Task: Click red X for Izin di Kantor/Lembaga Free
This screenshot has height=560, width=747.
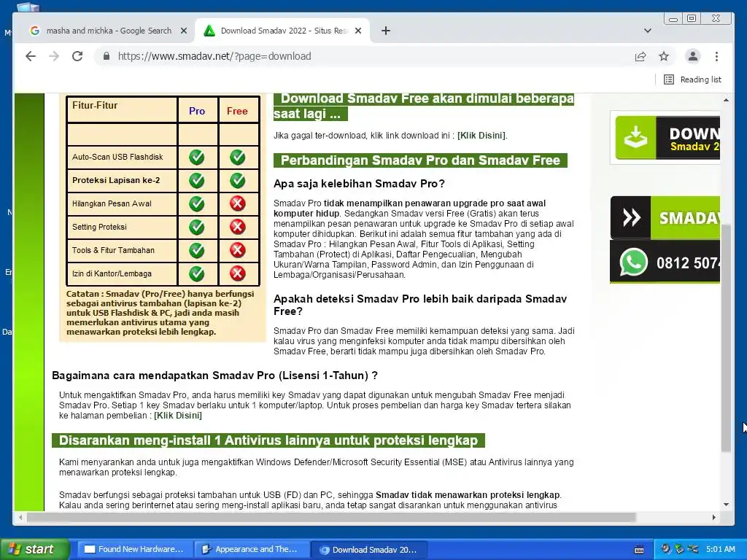Action: 237,274
